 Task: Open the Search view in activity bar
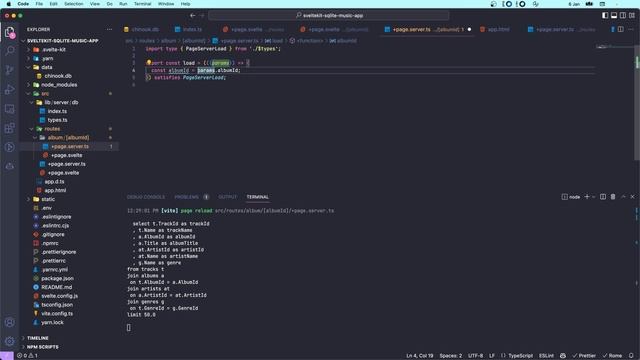(9, 51)
